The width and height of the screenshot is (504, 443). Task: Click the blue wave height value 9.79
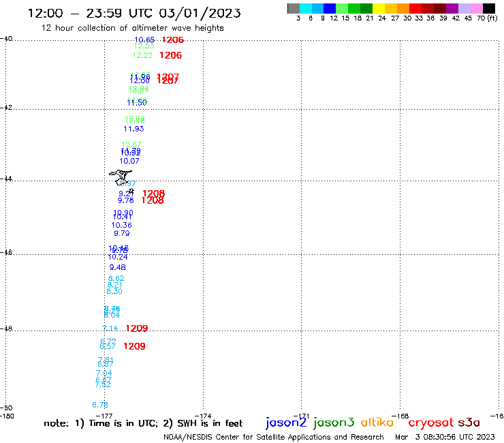coord(121,233)
